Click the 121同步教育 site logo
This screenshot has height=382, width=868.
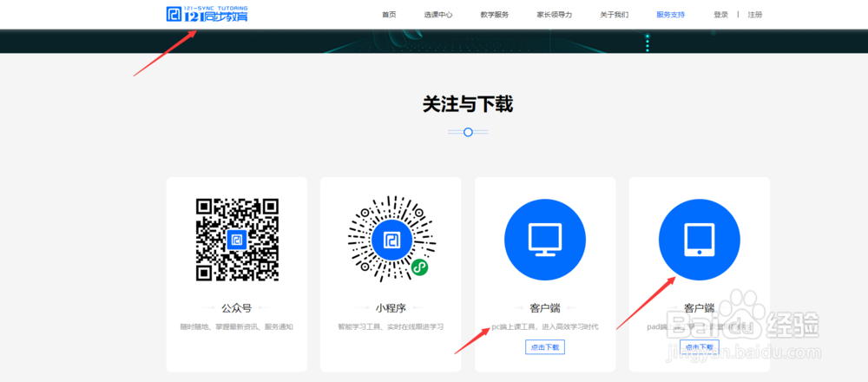pyautogui.click(x=207, y=15)
